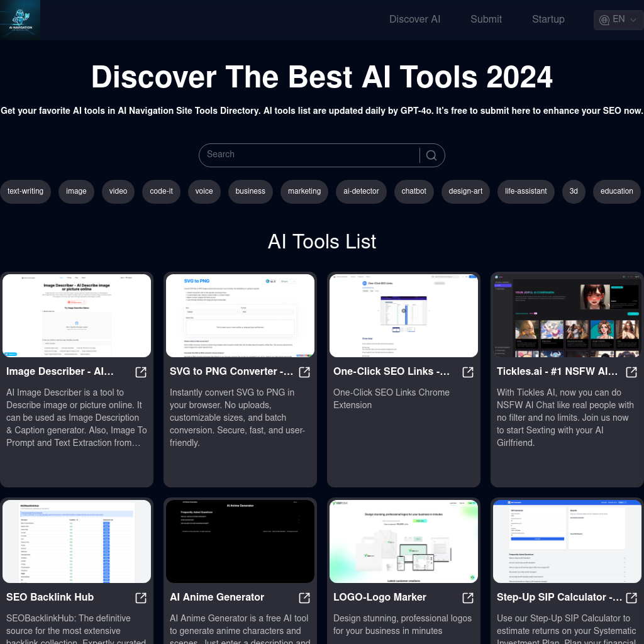Open external link icon for Tickles.ai

point(631,372)
